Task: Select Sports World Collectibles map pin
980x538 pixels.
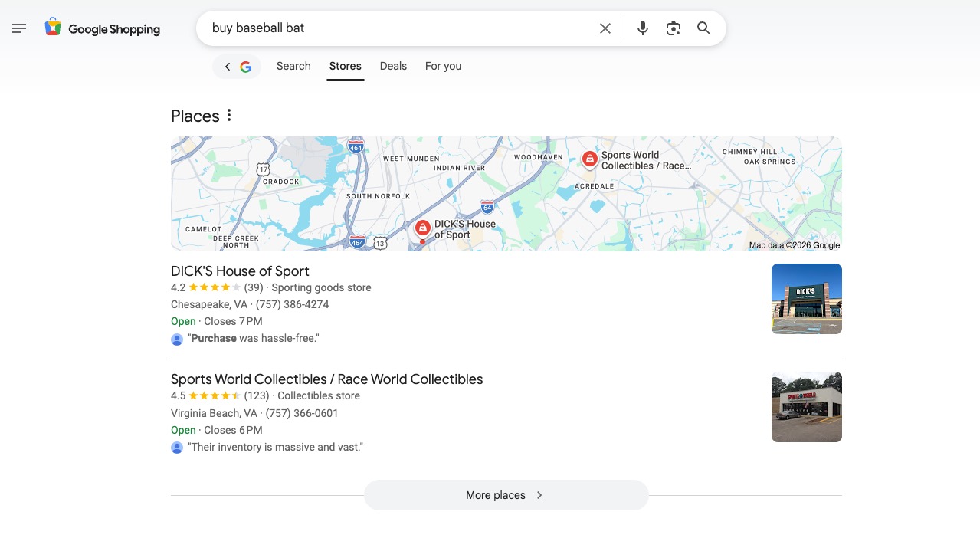Action: [x=589, y=159]
